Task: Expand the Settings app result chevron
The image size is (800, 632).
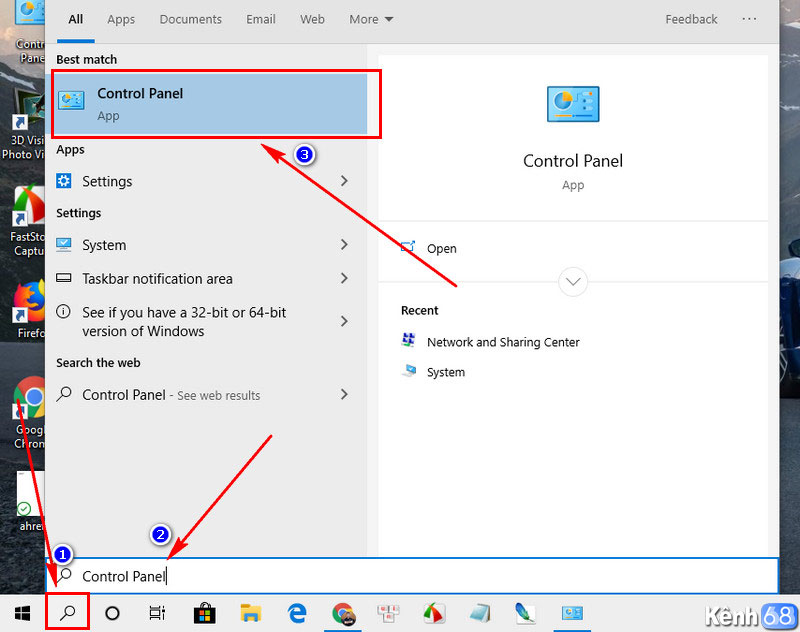Action: coord(344,181)
